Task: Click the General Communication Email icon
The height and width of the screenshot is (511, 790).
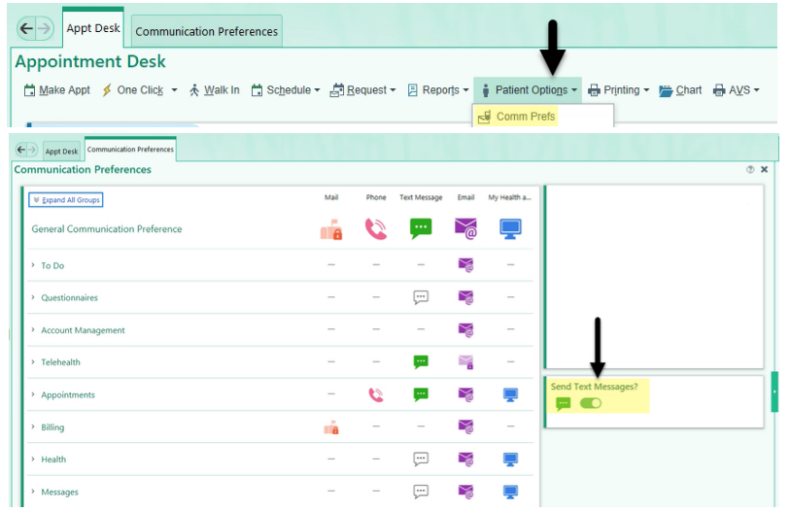Action: click(466, 229)
